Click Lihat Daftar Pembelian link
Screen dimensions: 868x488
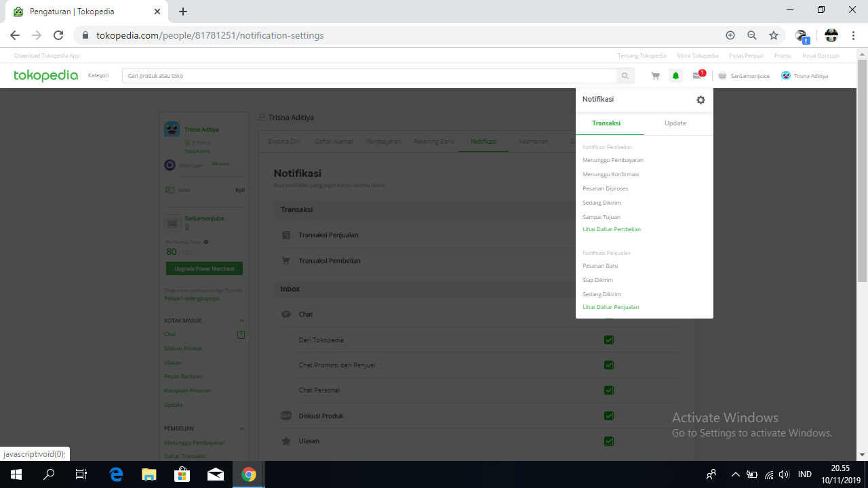[612, 229]
